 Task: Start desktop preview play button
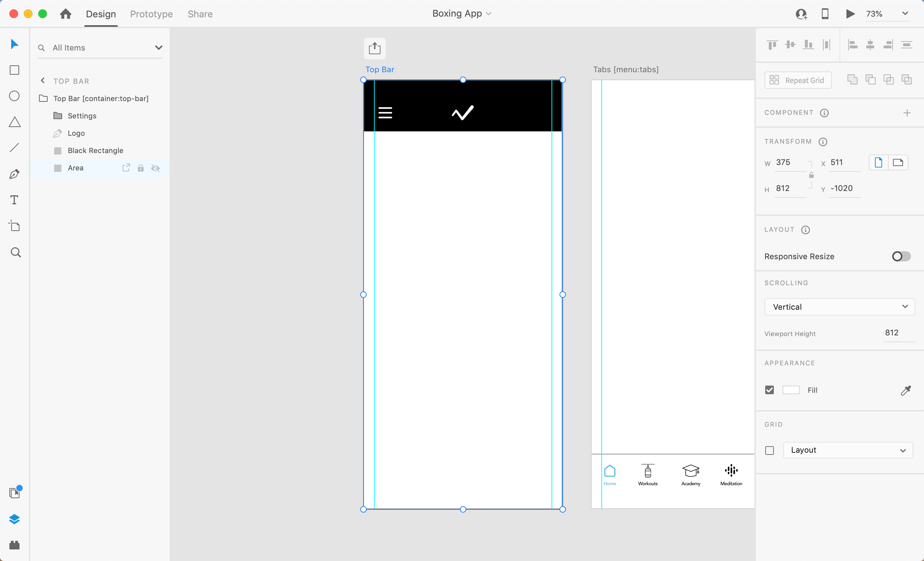[850, 14]
